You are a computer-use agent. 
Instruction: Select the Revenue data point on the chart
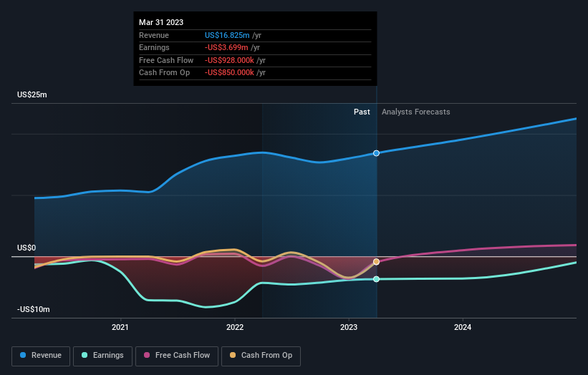point(377,153)
